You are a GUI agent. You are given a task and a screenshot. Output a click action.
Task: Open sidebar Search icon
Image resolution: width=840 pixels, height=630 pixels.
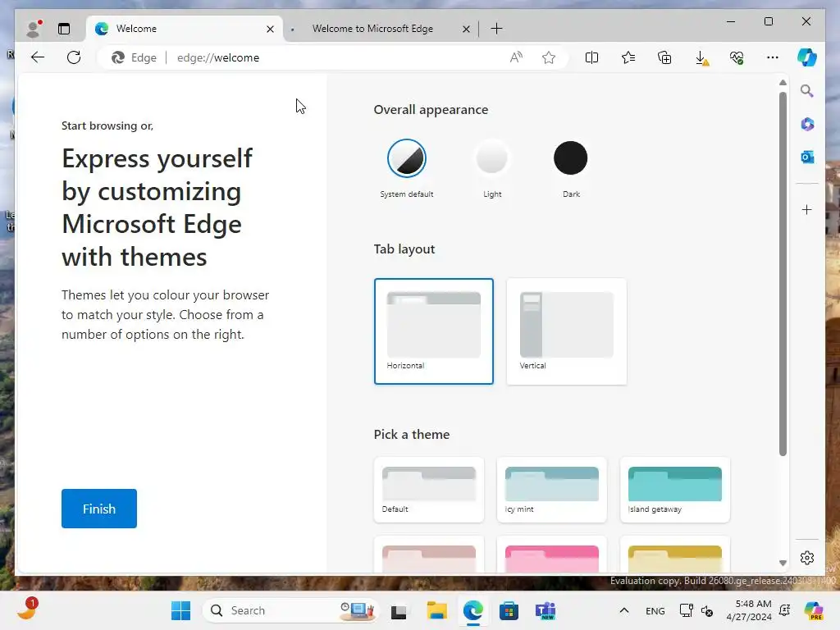(x=807, y=91)
